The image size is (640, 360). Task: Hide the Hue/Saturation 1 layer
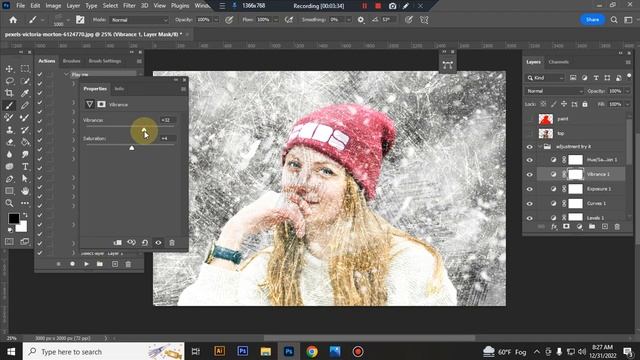click(529, 160)
